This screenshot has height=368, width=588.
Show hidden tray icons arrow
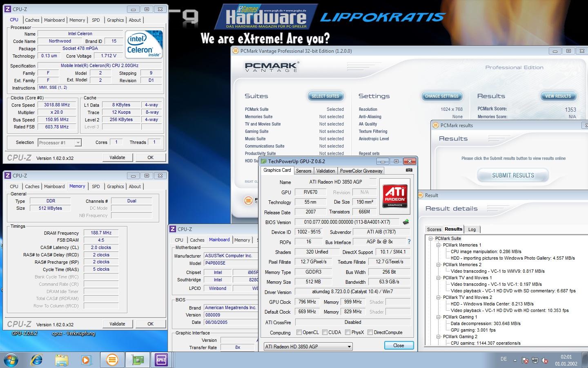tap(514, 360)
